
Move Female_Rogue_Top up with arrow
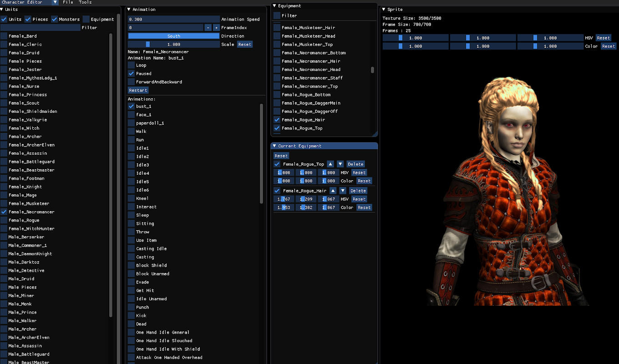pos(330,164)
